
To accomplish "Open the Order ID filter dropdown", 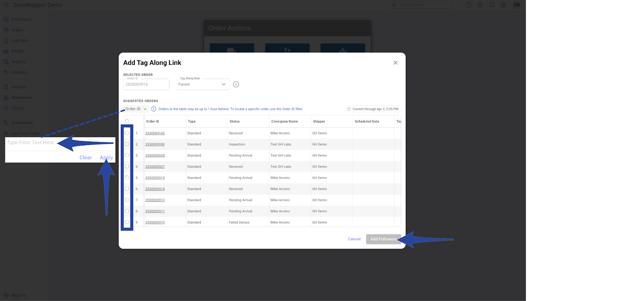I will 136,109.
